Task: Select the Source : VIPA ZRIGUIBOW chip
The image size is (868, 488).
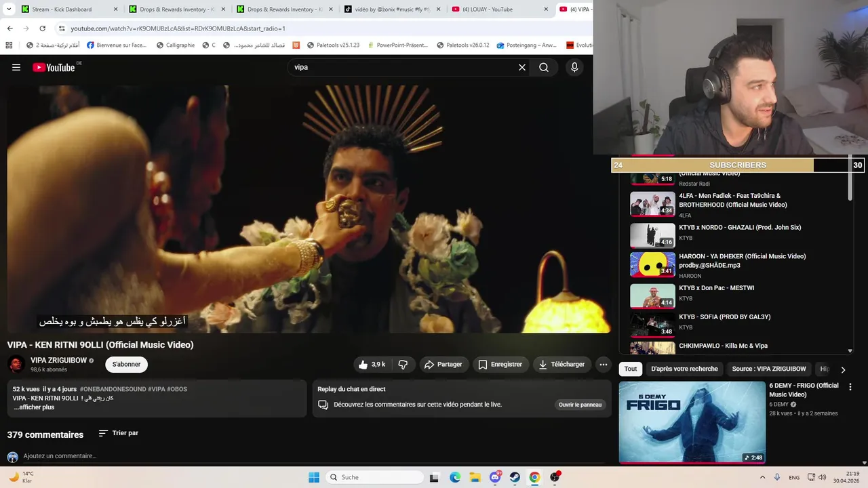Action: (x=769, y=369)
